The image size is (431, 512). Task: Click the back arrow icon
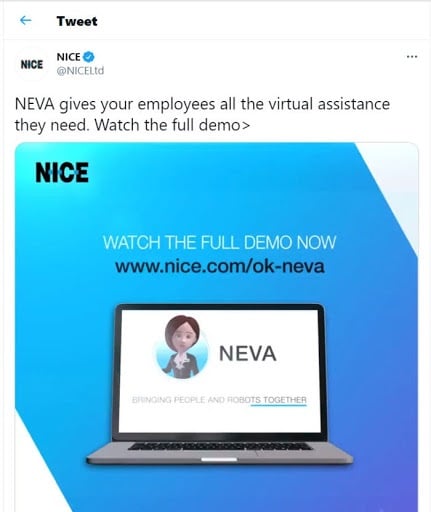point(26,21)
